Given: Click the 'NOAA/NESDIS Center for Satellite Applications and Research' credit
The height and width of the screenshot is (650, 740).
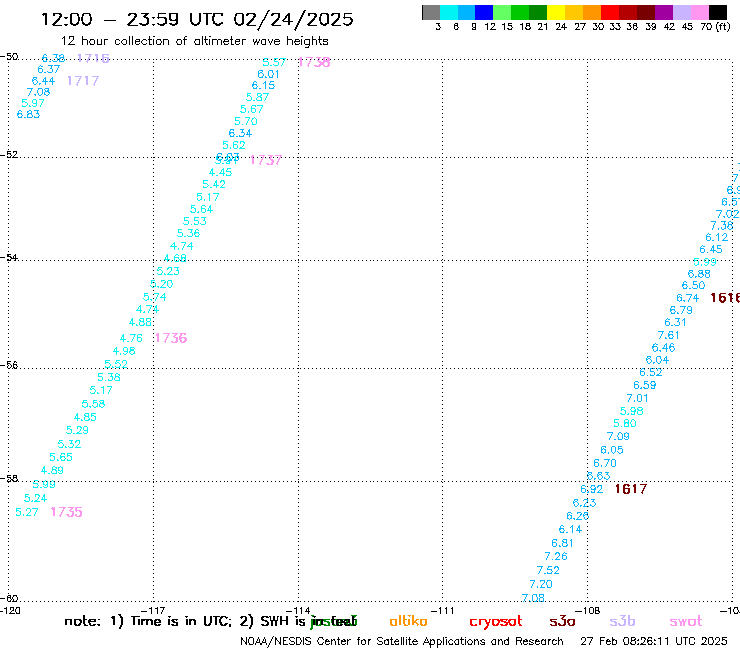Looking at the screenshot, I should click(x=402, y=642).
